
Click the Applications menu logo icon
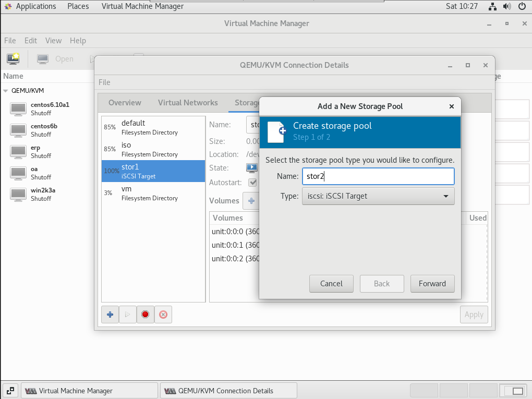coord(8,6)
